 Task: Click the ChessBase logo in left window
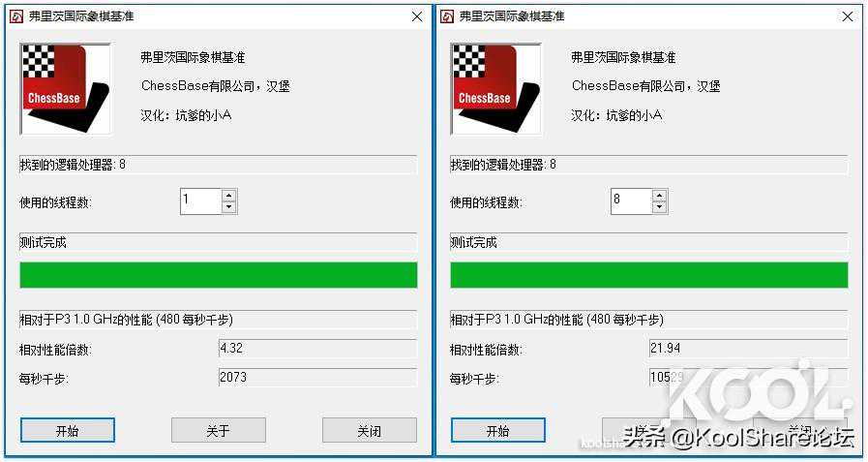pos(65,89)
